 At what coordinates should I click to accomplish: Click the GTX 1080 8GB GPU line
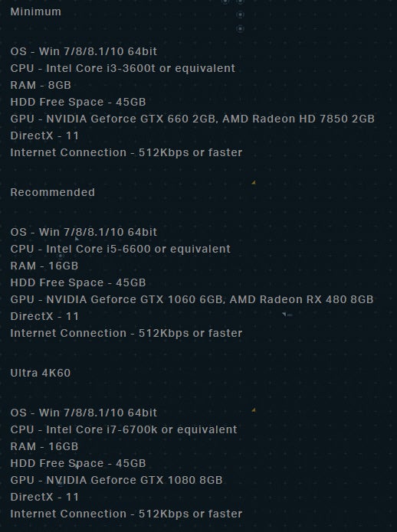pos(116,480)
